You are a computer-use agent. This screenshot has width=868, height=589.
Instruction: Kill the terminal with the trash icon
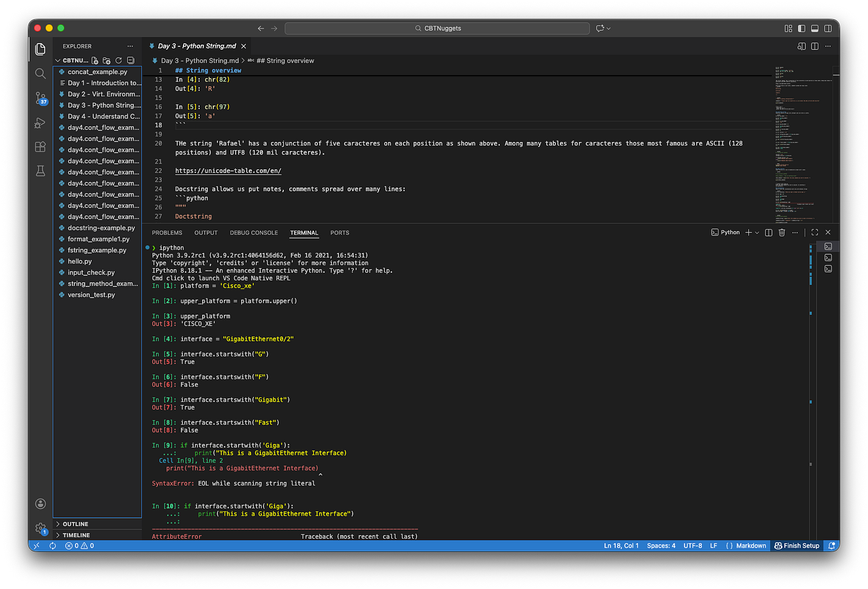(x=782, y=232)
